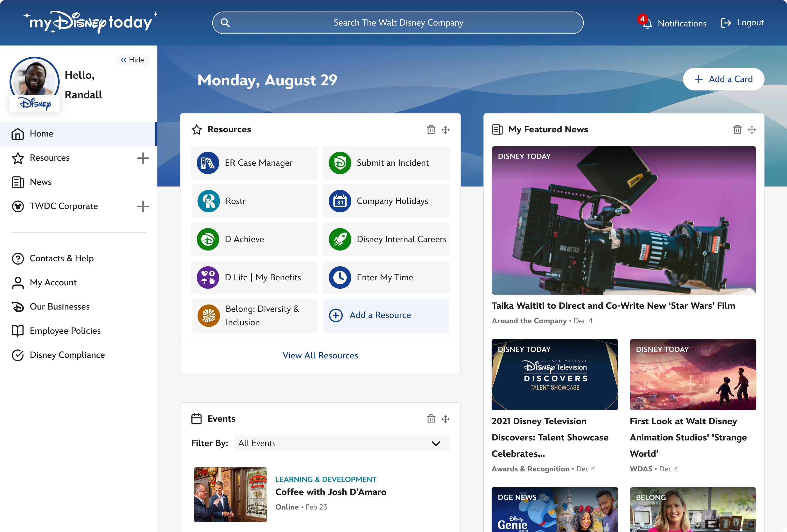Click the Add a Card button
787x532 pixels.
pyautogui.click(x=723, y=79)
